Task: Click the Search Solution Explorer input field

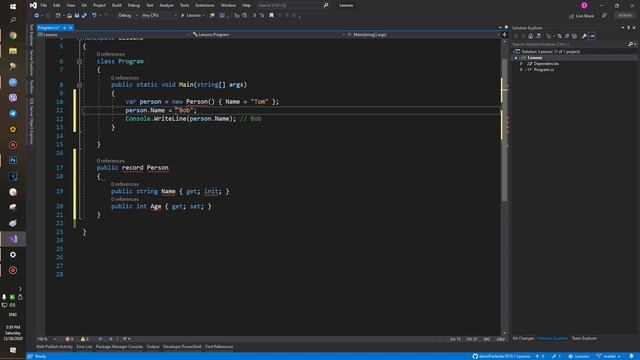Action: (569, 44)
